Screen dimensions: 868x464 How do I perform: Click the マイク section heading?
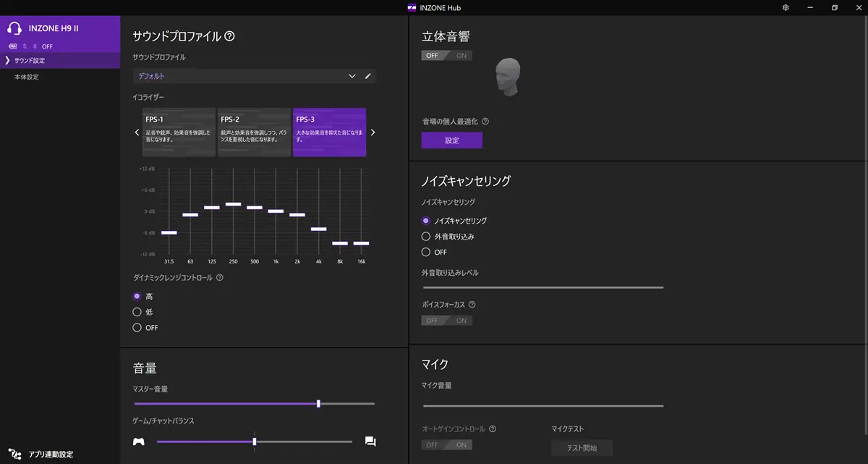pos(435,363)
